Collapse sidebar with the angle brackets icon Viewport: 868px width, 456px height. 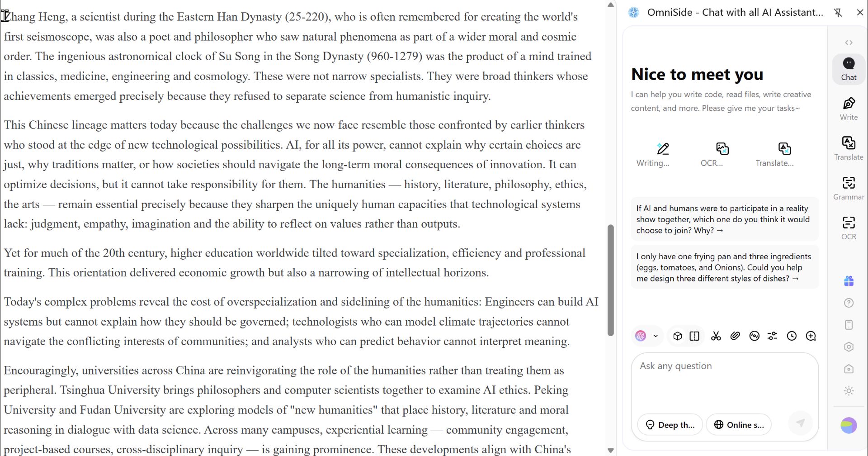click(x=849, y=43)
